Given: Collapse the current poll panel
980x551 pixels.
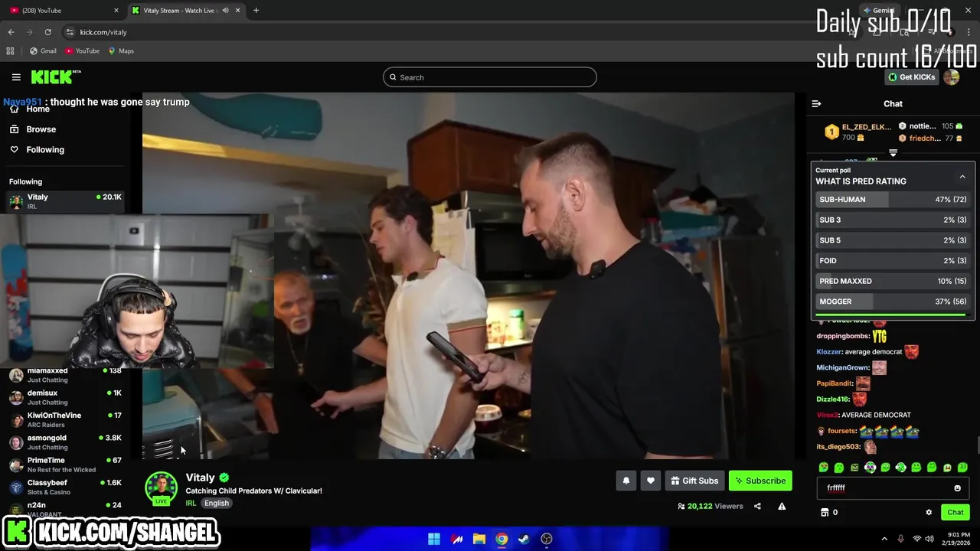Looking at the screenshot, I should click(962, 177).
